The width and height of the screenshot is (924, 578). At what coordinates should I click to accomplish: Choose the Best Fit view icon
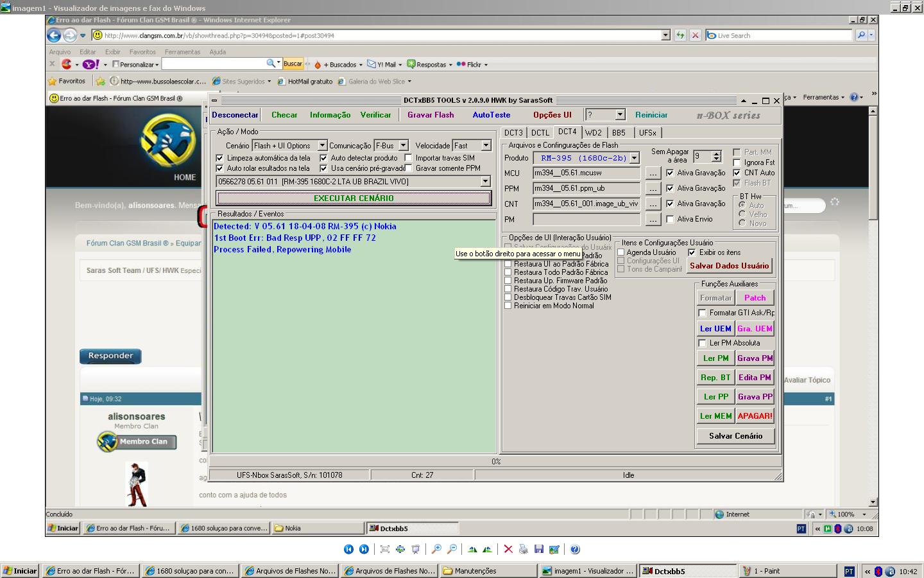coord(385,549)
